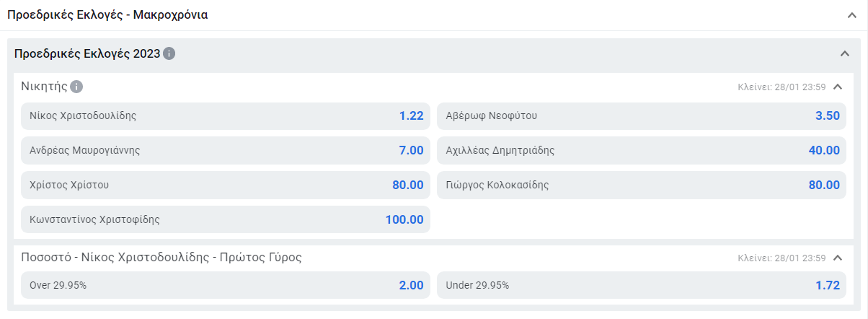868x319 pixels.
Task: Bet on Γιώργος Κολοκασίδης at 80.00
Action: click(x=642, y=185)
